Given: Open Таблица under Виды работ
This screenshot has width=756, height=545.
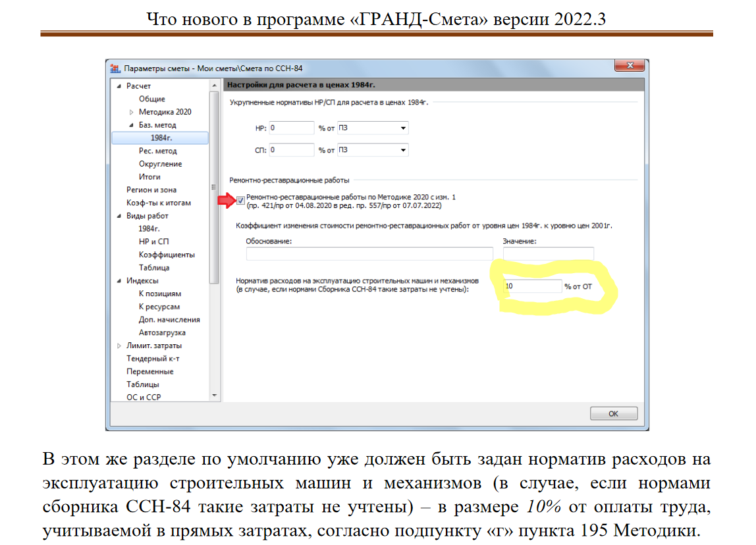Looking at the screenshot, I should (x=154, y=267).
